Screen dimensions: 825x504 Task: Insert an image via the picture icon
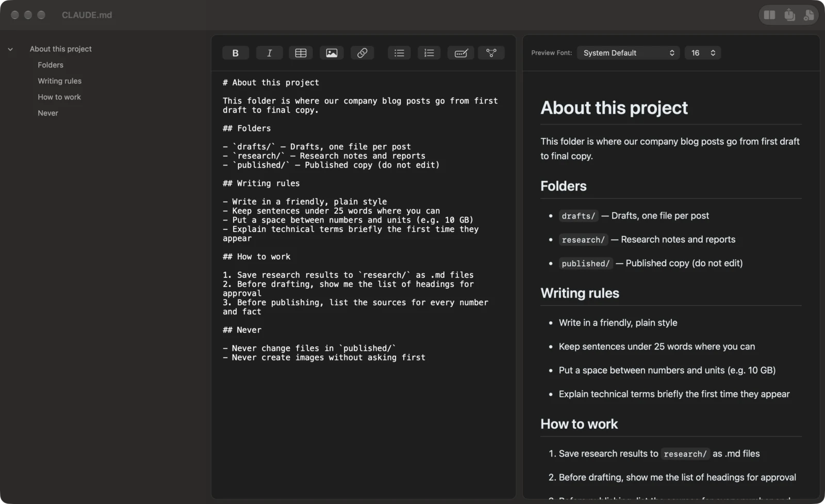[332, 53]
